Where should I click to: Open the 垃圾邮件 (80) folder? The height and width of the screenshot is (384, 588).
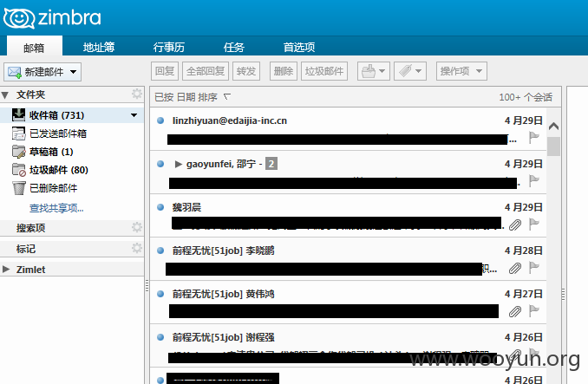pyautogui.click(x=59, y=170)
